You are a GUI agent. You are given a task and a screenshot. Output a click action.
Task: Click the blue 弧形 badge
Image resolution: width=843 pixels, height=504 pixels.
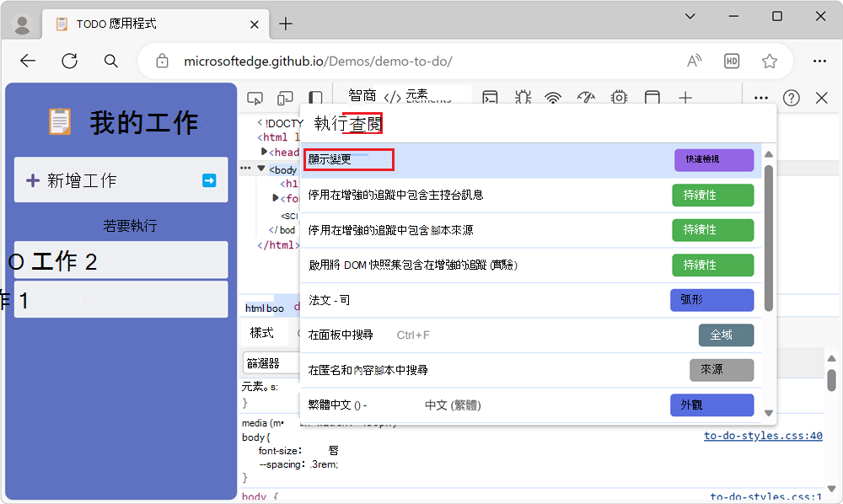[x=711, y=300]
